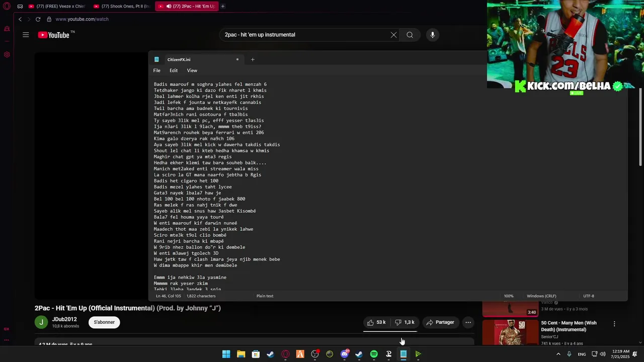644x362 pixels.
Task: Run YouTube search magnifier button
Action: tap(410, 35)
